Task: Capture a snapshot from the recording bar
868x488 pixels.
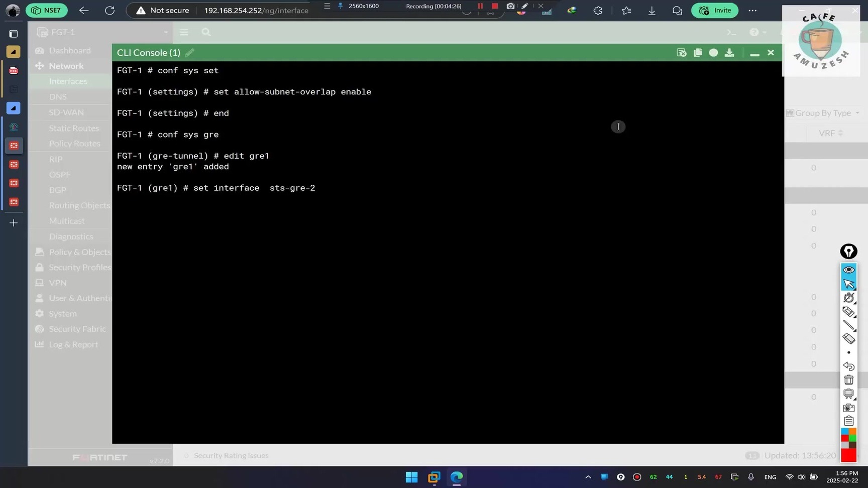Action: [510, 6]
